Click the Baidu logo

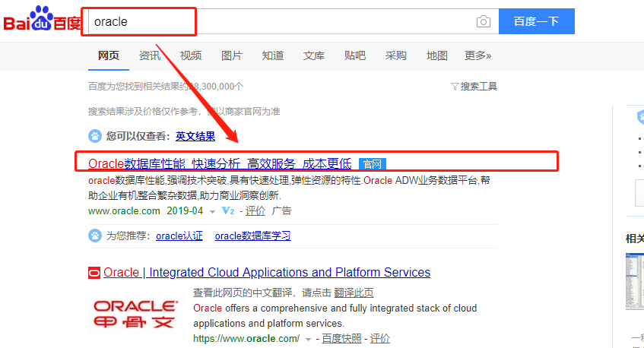43,19
